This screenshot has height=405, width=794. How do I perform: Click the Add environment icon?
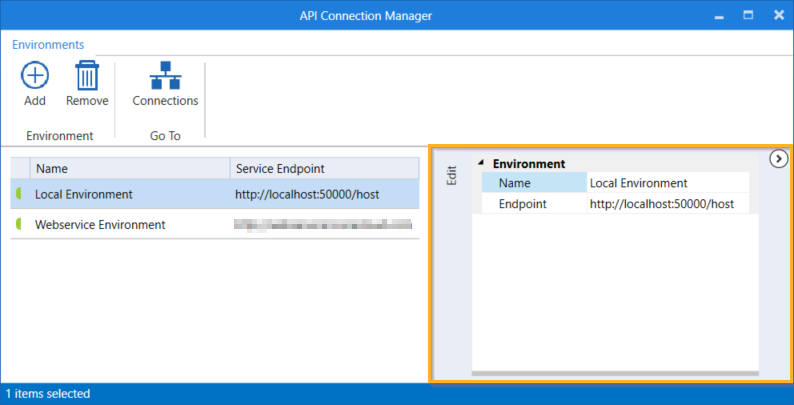click(35, 76)
